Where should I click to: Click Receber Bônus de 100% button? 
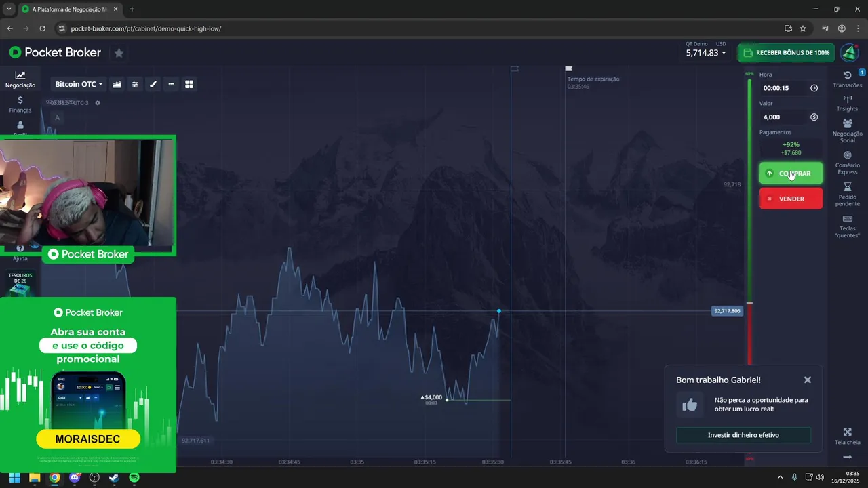pyautogui.click(x=787, y=53)
